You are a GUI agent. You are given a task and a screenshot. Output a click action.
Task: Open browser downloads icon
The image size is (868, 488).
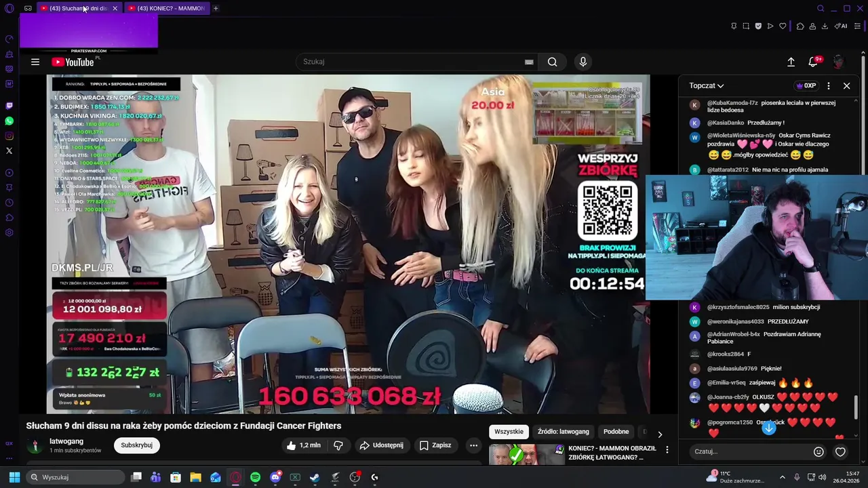coord(825,26)
